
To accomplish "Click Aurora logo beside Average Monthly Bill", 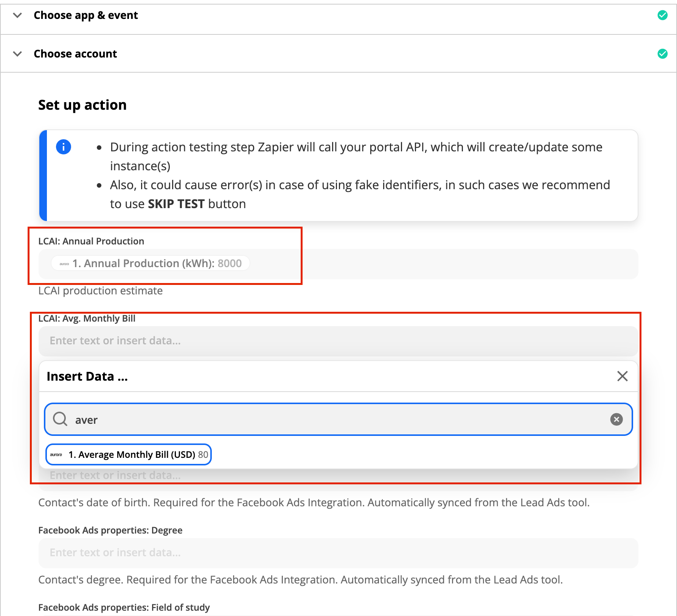I will pos(56,454).
